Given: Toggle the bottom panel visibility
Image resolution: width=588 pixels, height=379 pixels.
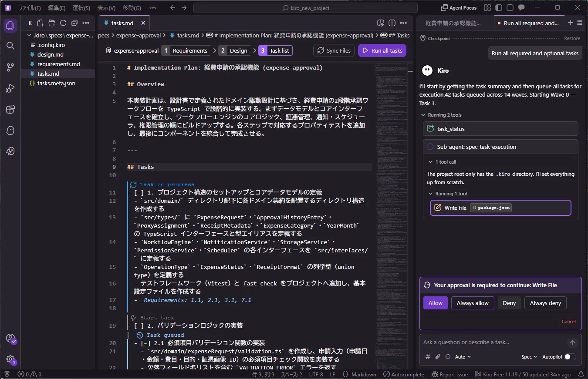Looking at the screenshot, I should 510,8.
